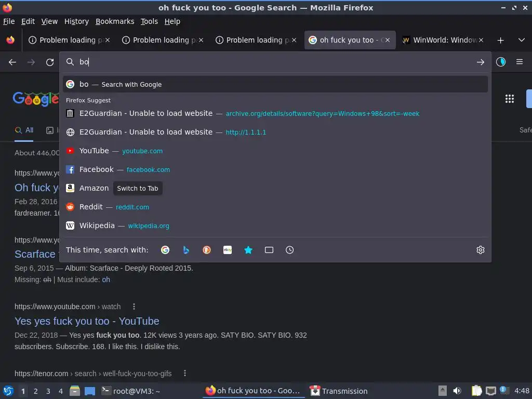Open search settings gear icon

(x=481, y=250)
